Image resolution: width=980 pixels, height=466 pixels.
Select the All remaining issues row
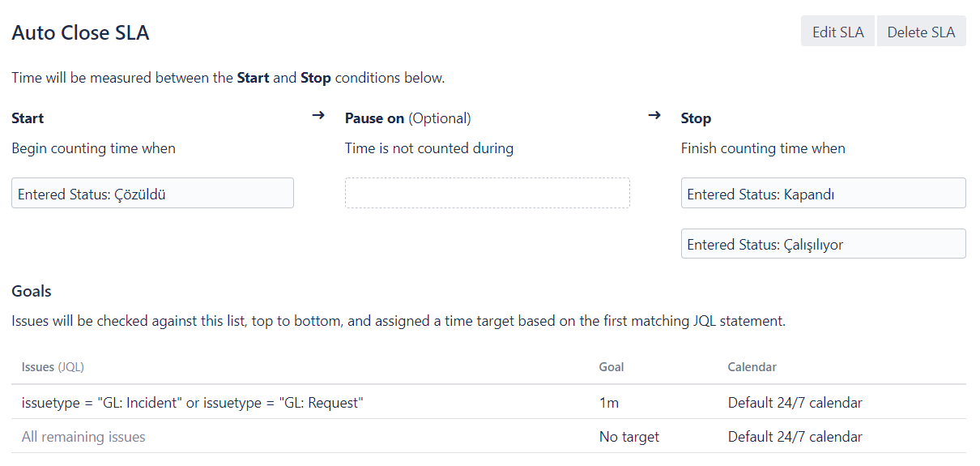pos(488,436)
